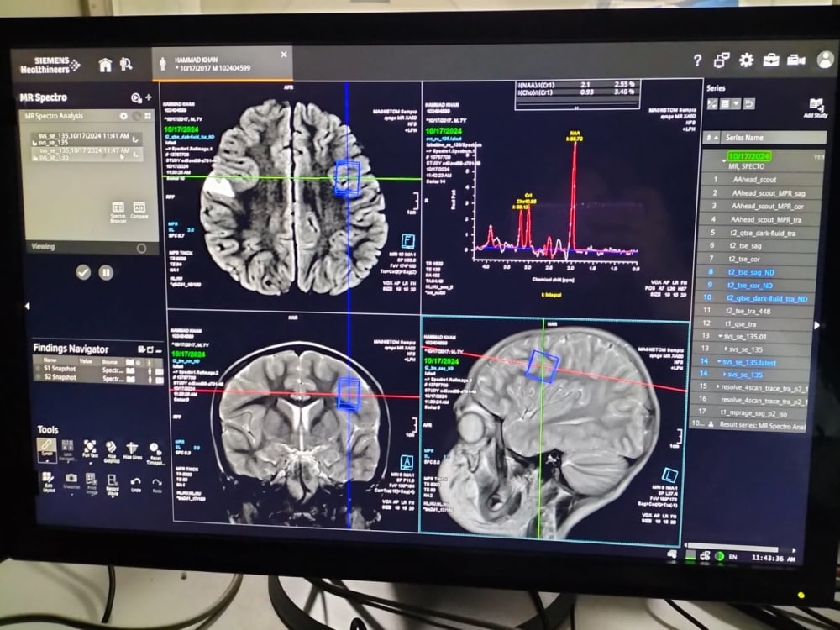Start the Record Movie tool
This screenshot has height=630, width=840.
pos(113,485)
